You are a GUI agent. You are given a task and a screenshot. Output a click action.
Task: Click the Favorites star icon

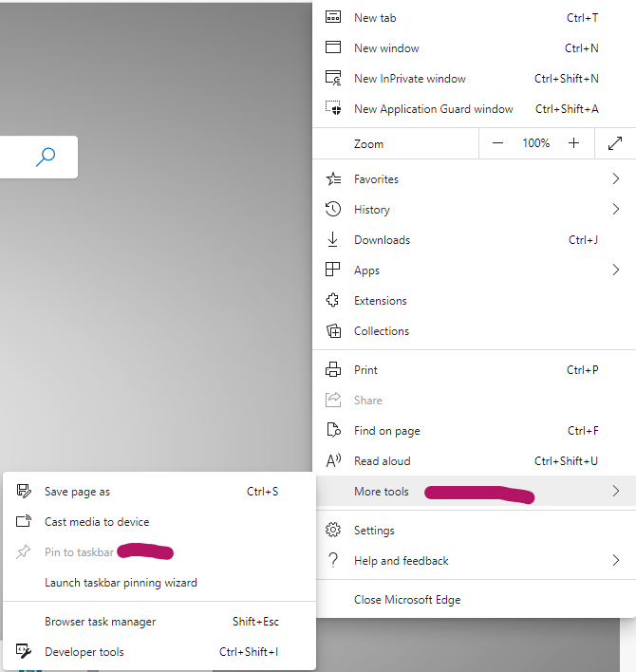[x=333, y=178]
